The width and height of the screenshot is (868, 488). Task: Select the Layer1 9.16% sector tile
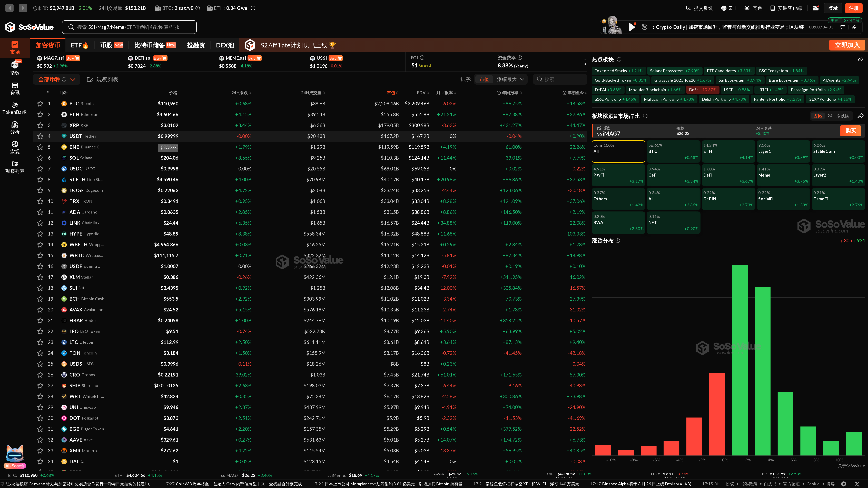(x=783, y=151)
